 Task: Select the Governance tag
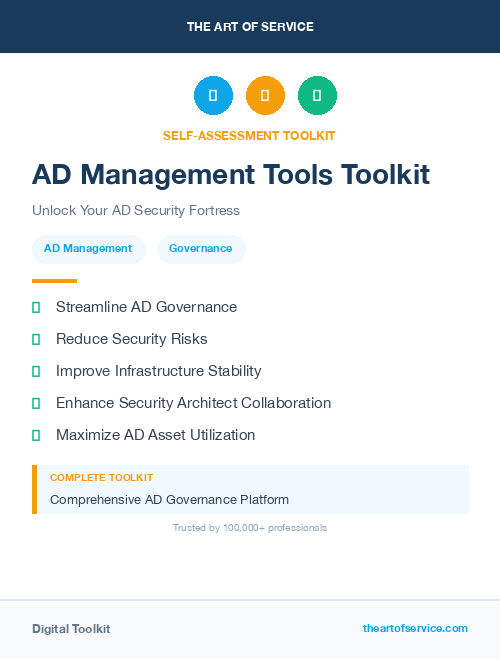coord(201,249)
